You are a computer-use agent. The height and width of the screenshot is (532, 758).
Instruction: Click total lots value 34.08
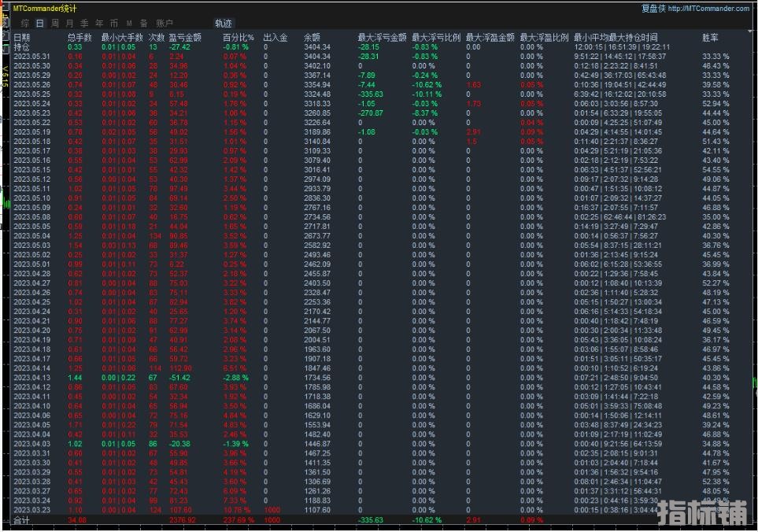[x=77, y=520]
